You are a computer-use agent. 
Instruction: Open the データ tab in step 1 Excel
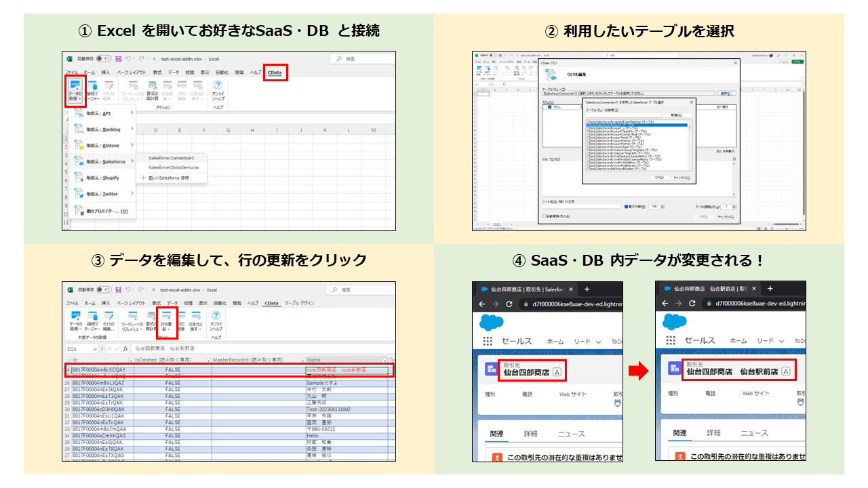point(174,72)
